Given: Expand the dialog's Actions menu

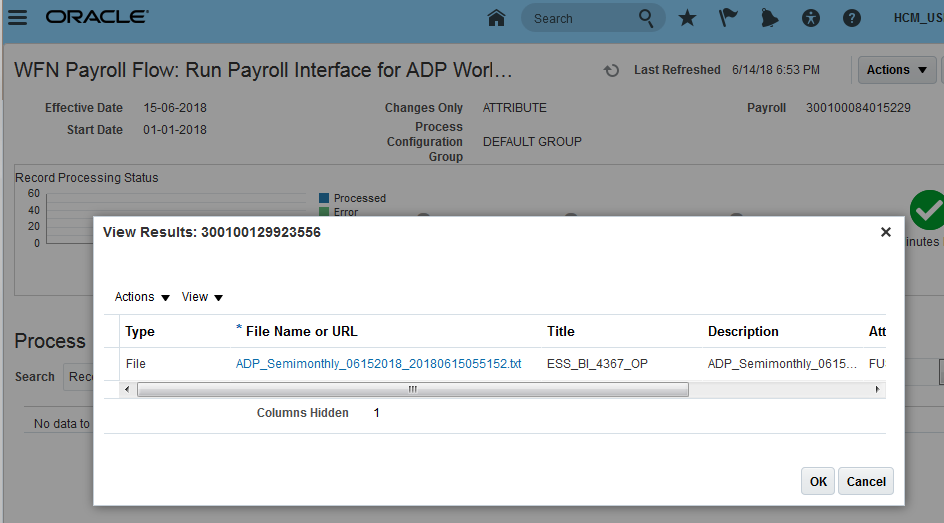Looking at the screenshot, I should (x=142, y=297).
